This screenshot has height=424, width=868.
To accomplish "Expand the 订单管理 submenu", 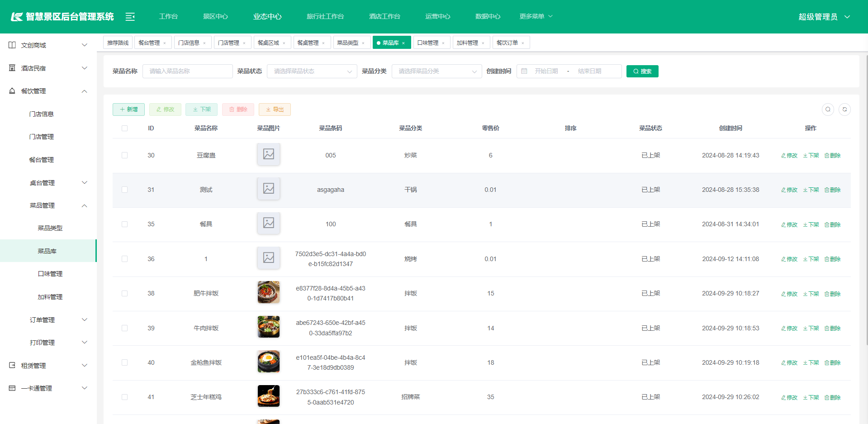I will click(85, 319).
